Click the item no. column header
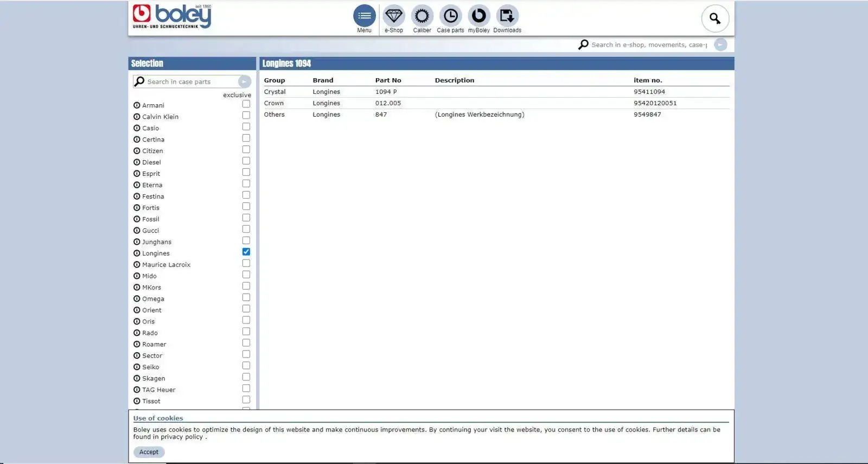Viewport: 868px width, 464px height. click(x=648, y=80)
